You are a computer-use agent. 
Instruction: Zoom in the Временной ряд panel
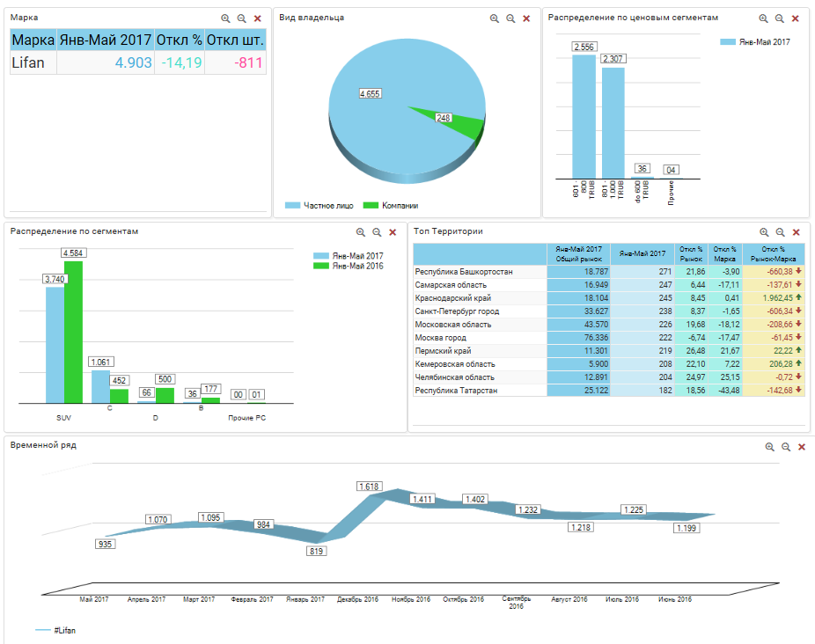[770, 447]
